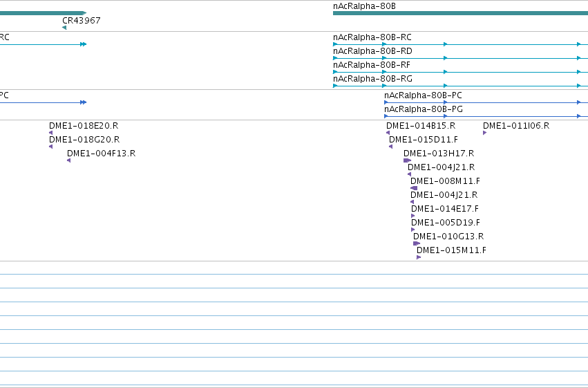Click the nAcRalpha-80B-RD transcript line
The height and width of the screenshot is (388, 588).
(x=460, y=58)
